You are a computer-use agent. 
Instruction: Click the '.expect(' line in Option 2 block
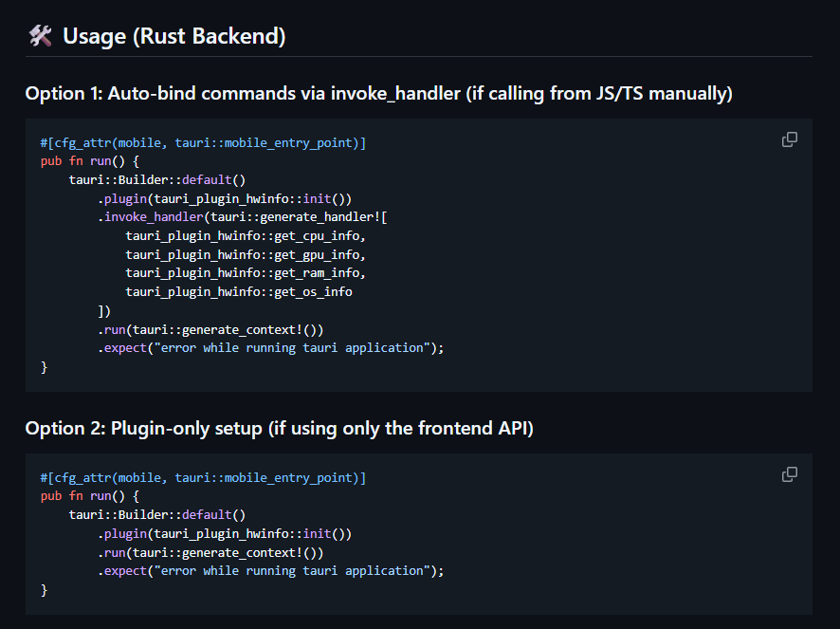(x=270, y=571)
